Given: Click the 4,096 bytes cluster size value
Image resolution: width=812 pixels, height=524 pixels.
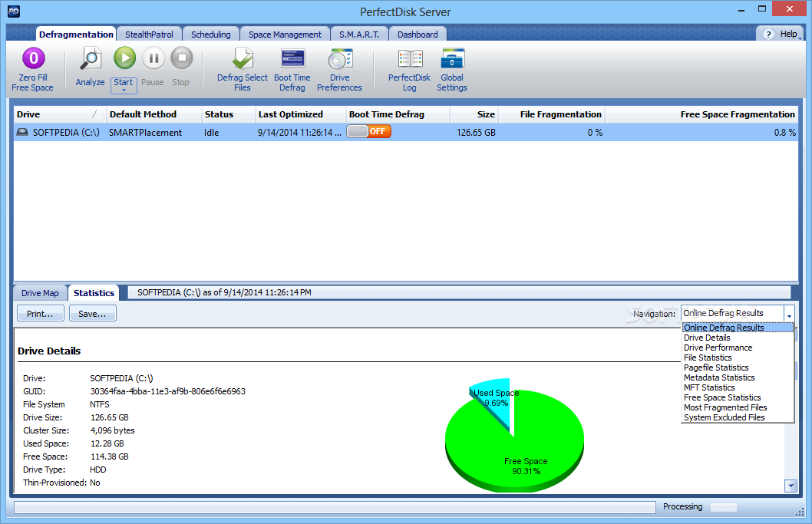Looking at the screenshot, I should (x=112, y=430).
